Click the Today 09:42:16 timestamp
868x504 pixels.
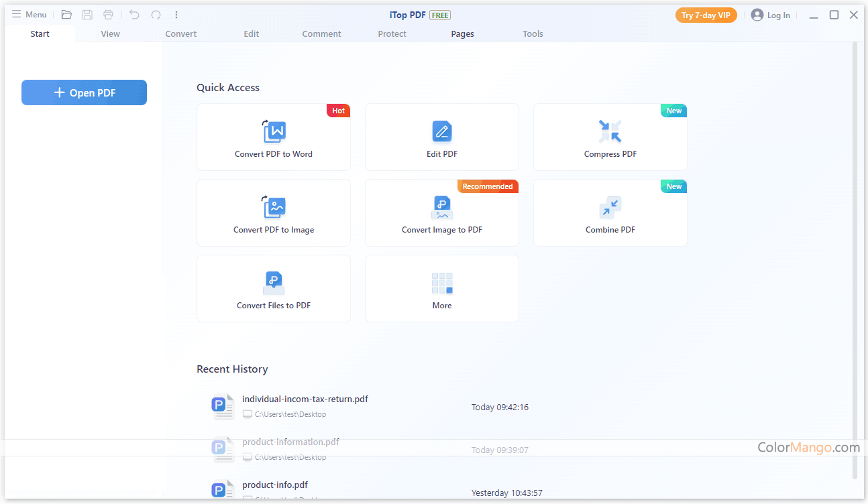500,407
